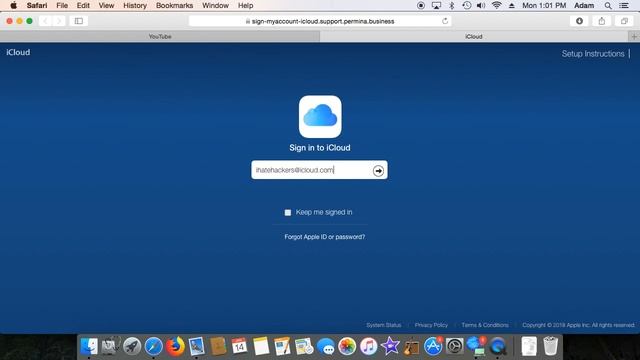Open the Safari menu
This screenshot has height=360, width=640.
(x=37, y=5)
